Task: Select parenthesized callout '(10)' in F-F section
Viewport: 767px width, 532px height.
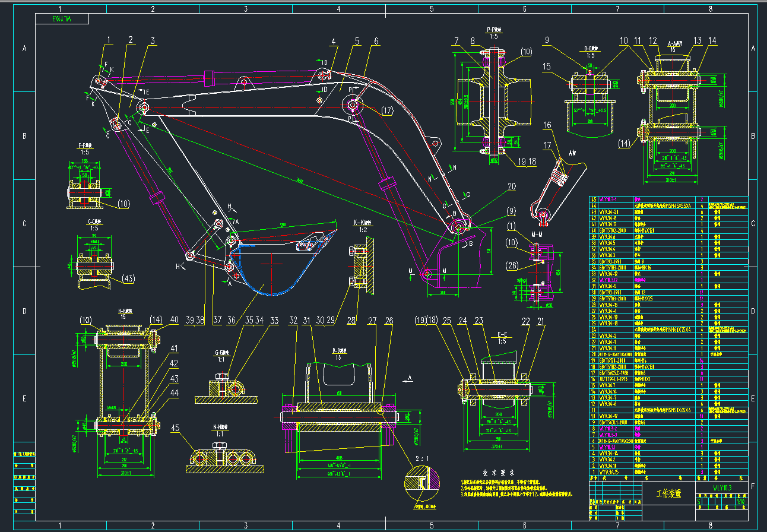Action: [123, 204]
